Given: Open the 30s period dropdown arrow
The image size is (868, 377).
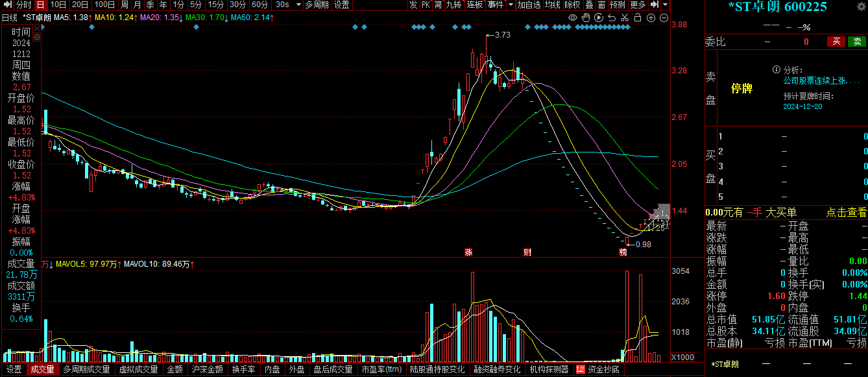Looking at the screenshot, I should point(298,5).
